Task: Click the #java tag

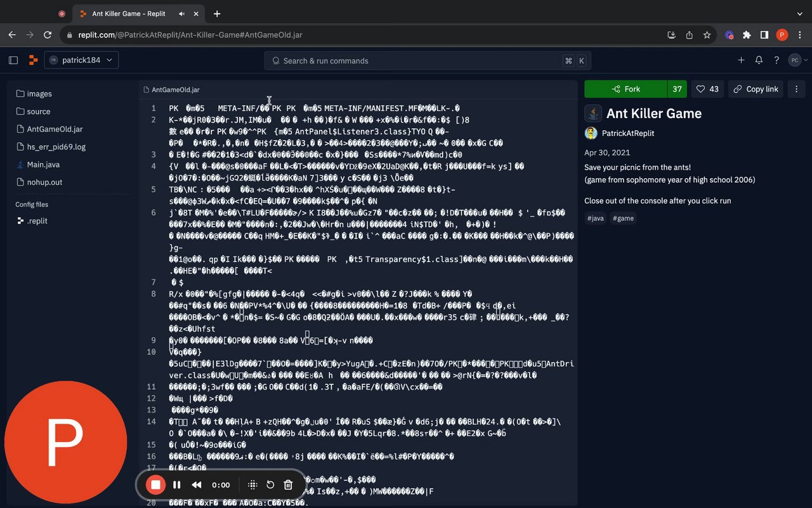Action: [x=595, y=218]
